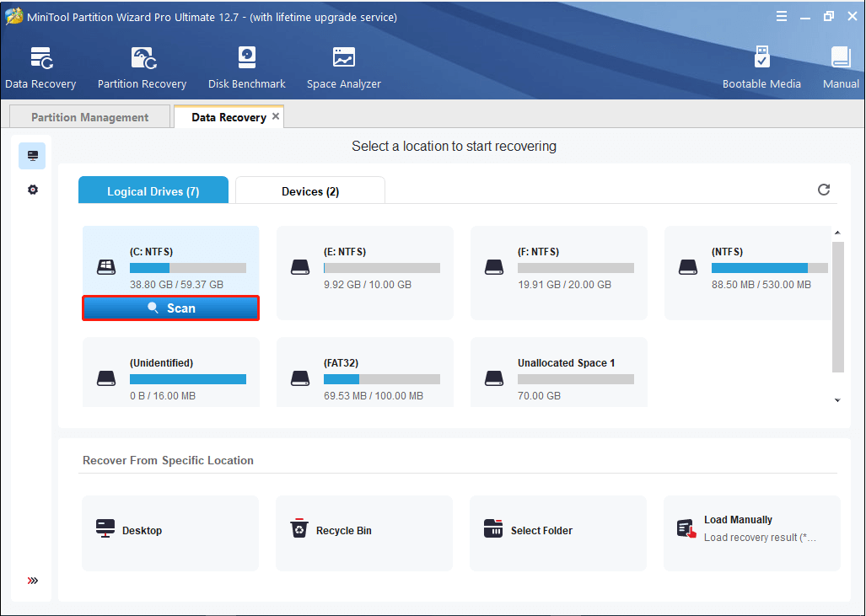Switch to Partition Management tab
The width and height of the screenshot is (866, 616).
89,117
